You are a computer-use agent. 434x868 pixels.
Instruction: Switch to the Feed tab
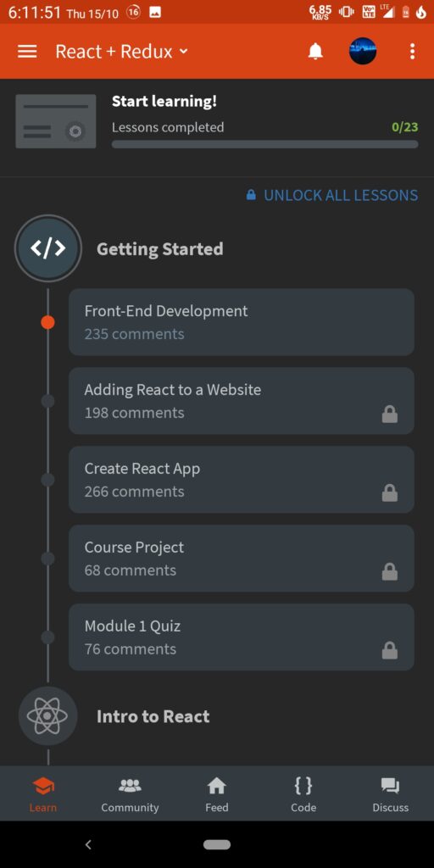pyautogui.click(x=216, y=794)
